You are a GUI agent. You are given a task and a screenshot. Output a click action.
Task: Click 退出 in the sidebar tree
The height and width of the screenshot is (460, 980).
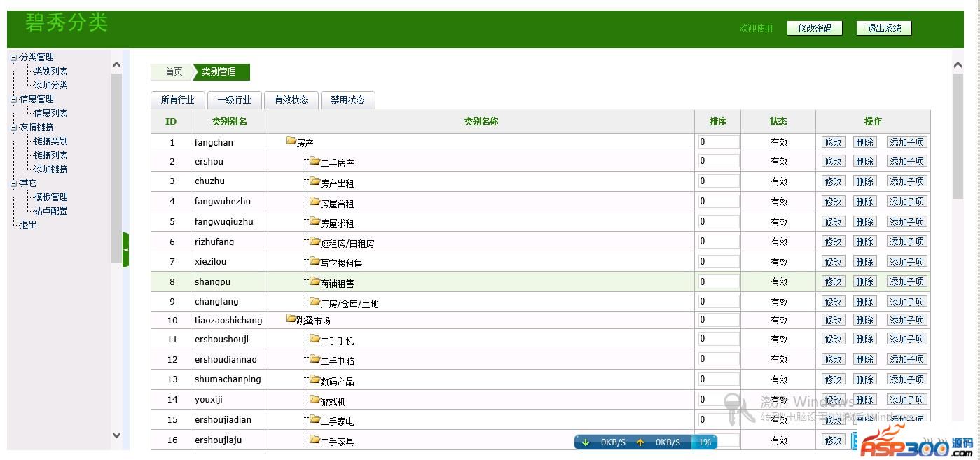(x=28, y=225)
